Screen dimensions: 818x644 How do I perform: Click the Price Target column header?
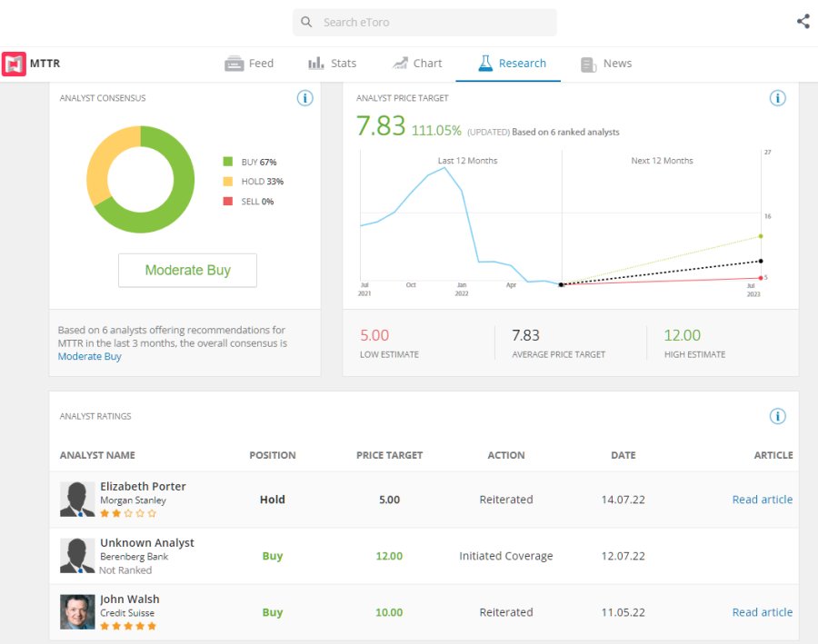(x=389, y=455)
